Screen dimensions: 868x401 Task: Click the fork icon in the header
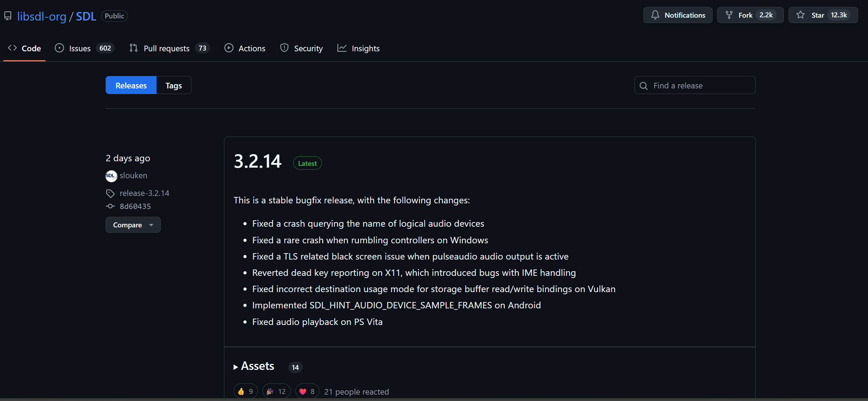click(729, 15)
